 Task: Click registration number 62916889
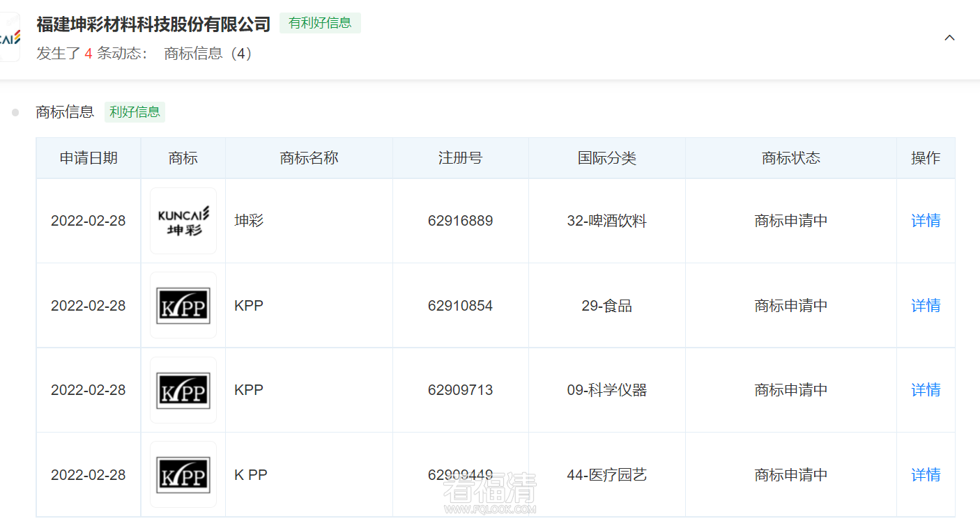tap(461, 220)
